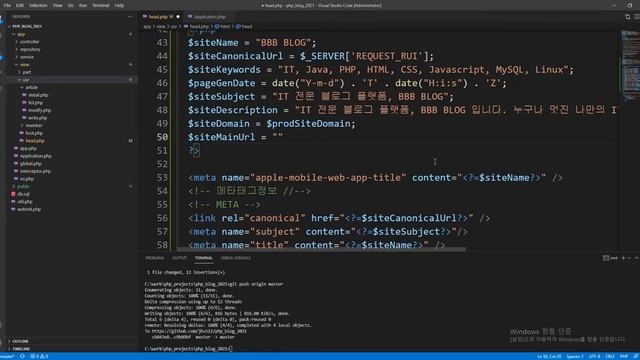Open errors and warnings status indicator
The image size is (640, 360).
tap(39, 356)
